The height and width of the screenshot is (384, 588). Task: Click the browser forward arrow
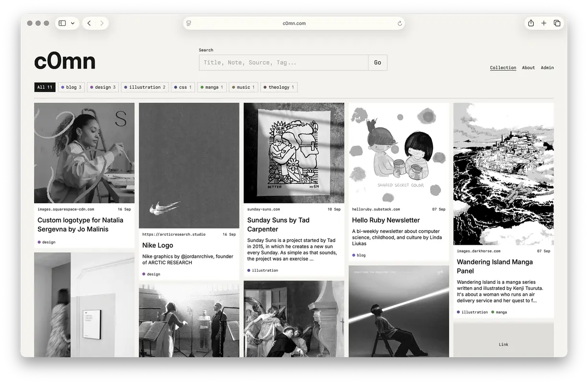pyautogui.click(x=102, y=23)
